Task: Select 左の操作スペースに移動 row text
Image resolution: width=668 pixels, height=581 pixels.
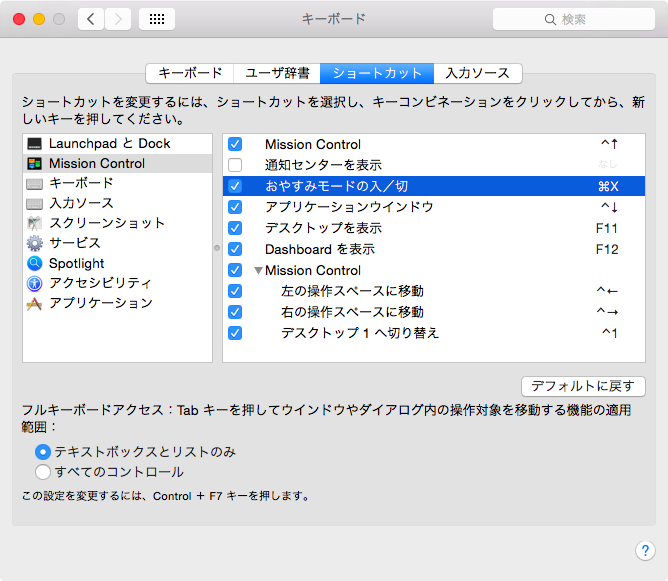Action: [352, 291]
